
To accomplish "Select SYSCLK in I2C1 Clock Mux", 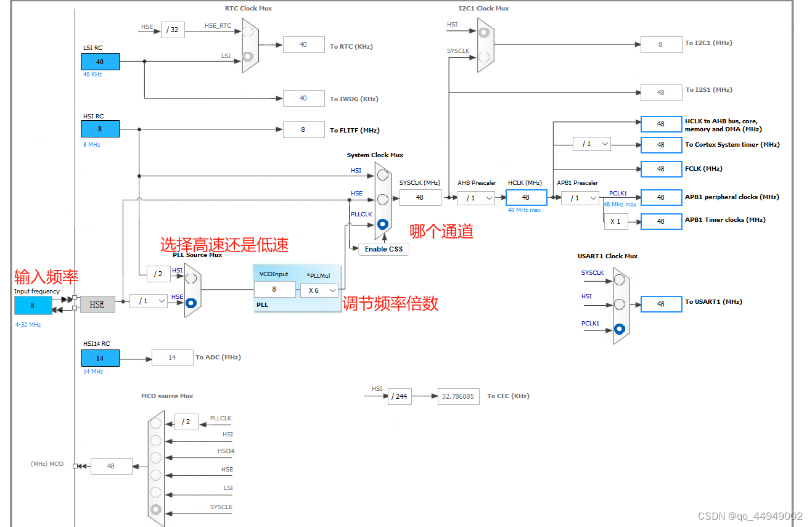I will 484,56.
